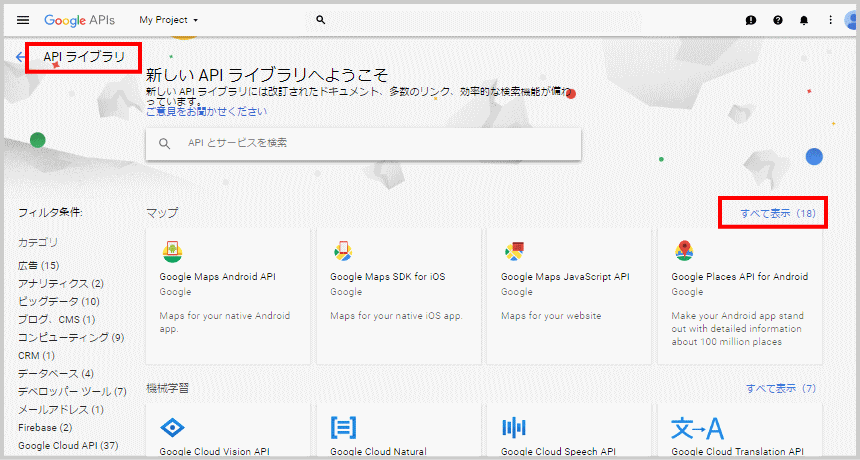Click the API とサービスを検索 search box
The width and height of the screenshot is (860, 460).
tap(363, 144)
